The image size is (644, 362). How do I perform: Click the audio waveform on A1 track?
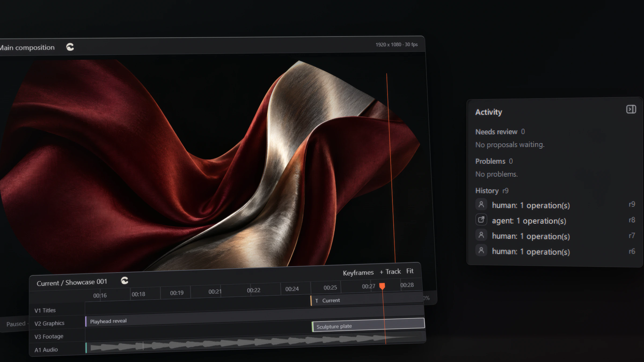tap(255, 342)
